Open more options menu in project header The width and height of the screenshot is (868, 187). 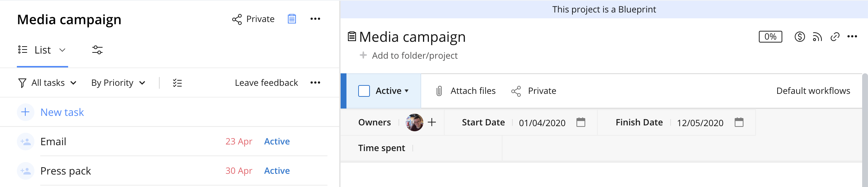click(852, 37)
